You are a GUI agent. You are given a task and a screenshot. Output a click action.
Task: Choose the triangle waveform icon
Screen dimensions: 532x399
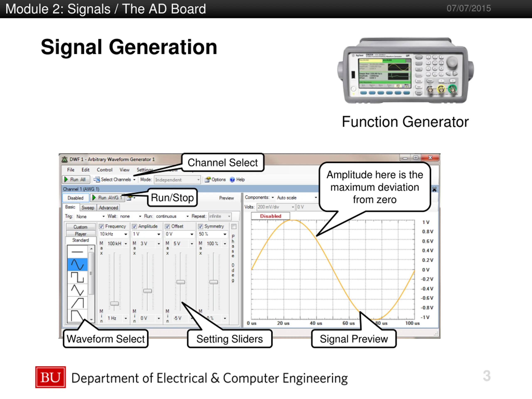(77, 290)
